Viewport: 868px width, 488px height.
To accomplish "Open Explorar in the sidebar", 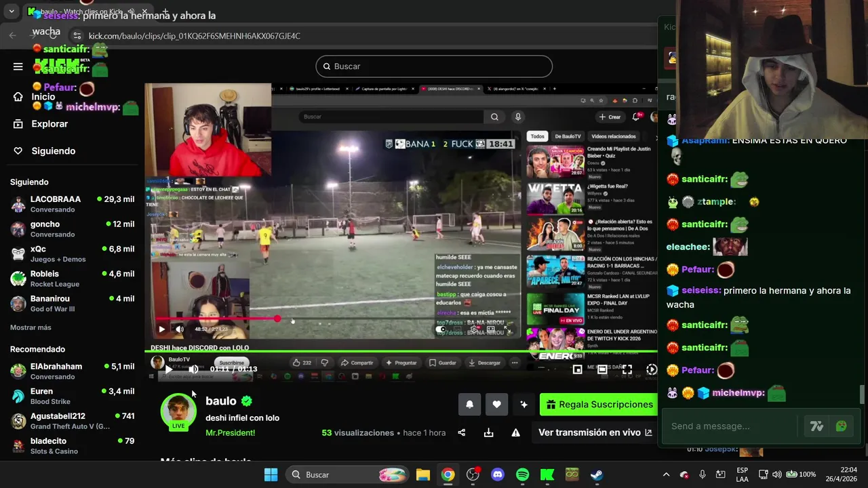I will pos(41,124).
